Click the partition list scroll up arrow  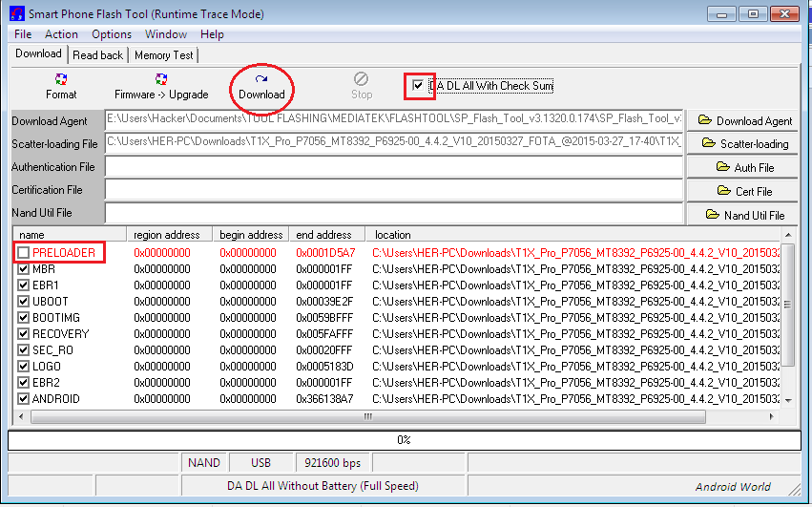click(788, 235)
